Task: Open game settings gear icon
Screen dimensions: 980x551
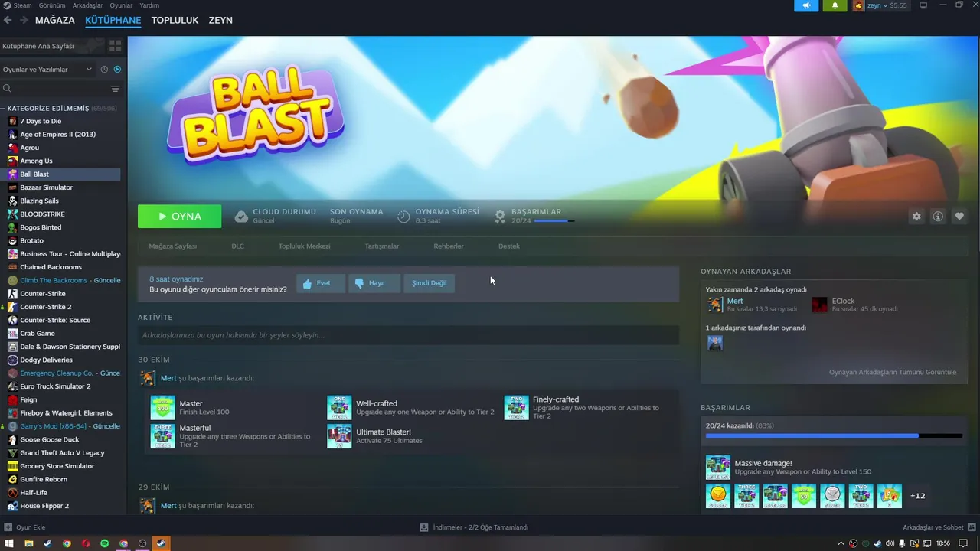Action: pos(916,217)
